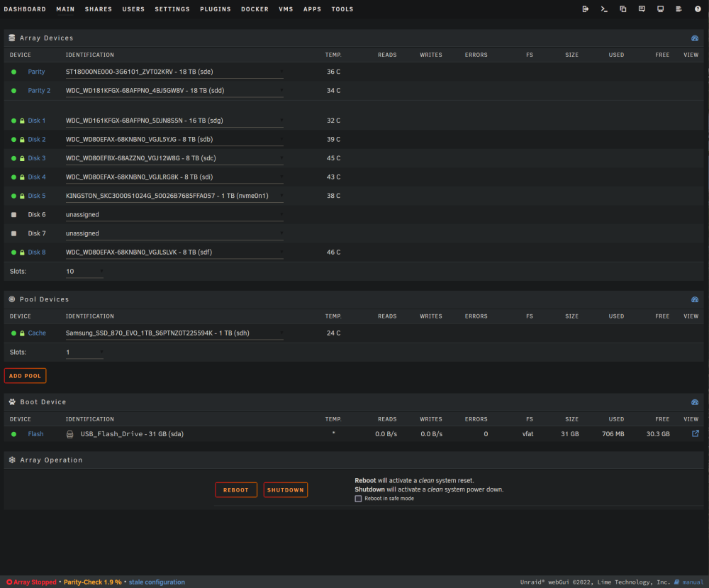Click the Array Devices header stack icon
Image resolution: width=709 pixels, height=588 pixels.
pyautogui.click(x=12, y=38)
